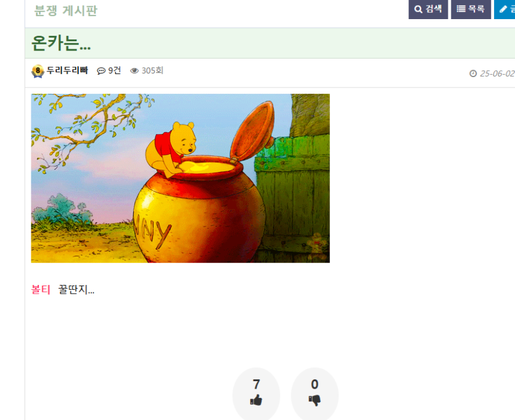The width and height of the screenshot is (515, 420).
Task: Open the Winnie the Pooh honey pot image
Action: point(180,178)
